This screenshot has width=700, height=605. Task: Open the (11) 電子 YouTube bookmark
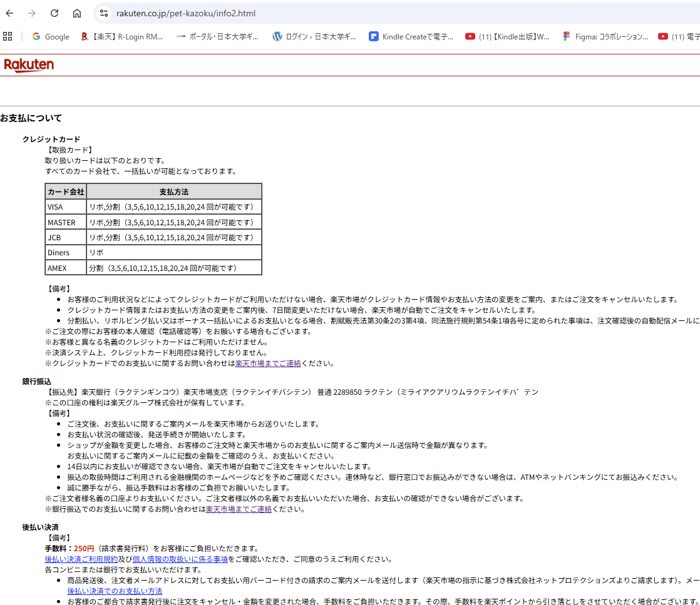coord(679,36)
